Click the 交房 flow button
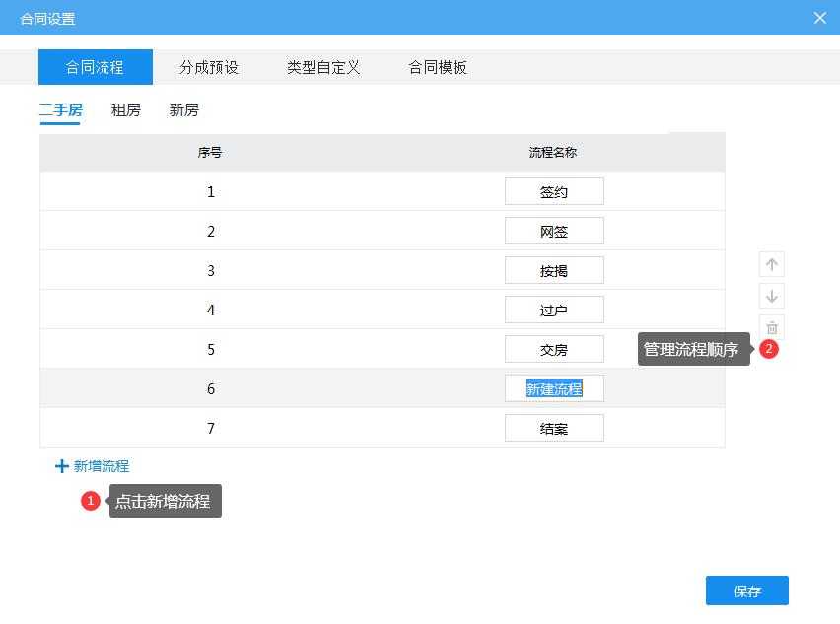This screenshot has height=624, width=840. point(554,348)
